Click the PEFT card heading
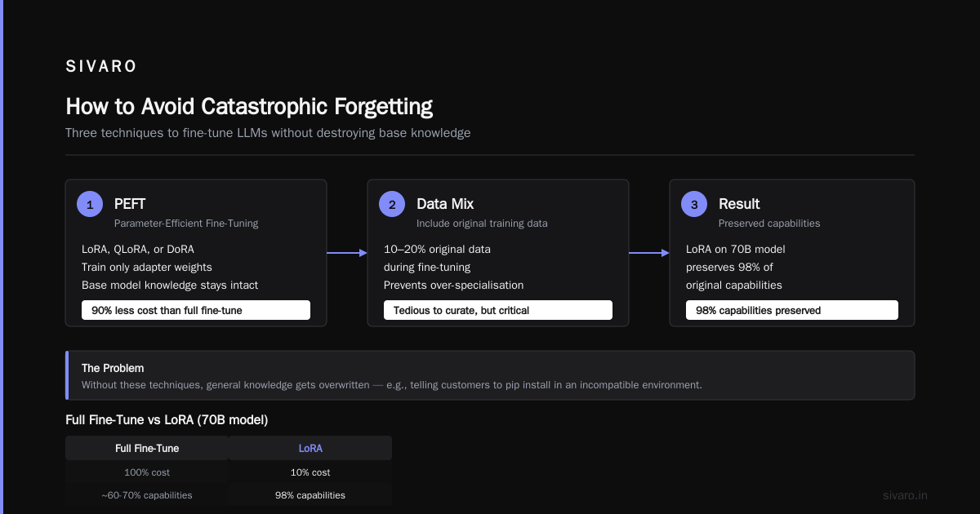Screen dimensions: 980x514 (x=130, y=204)
